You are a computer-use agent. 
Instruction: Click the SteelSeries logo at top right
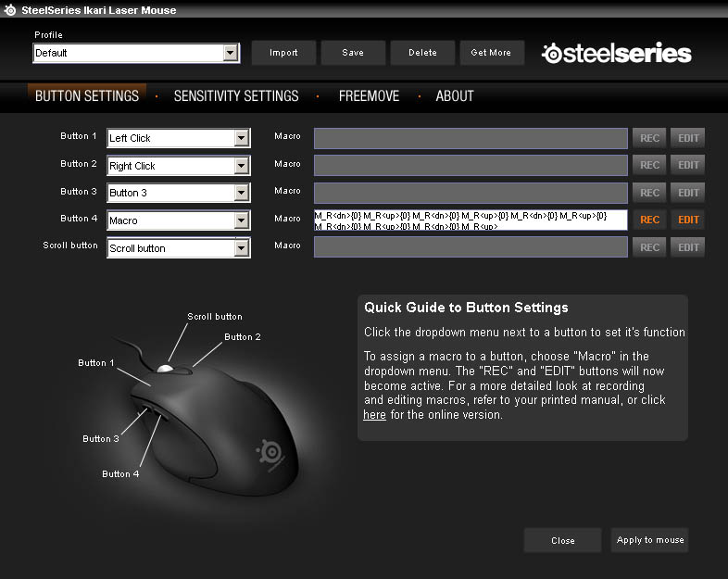pyautogui.click(x=617, y=53)
